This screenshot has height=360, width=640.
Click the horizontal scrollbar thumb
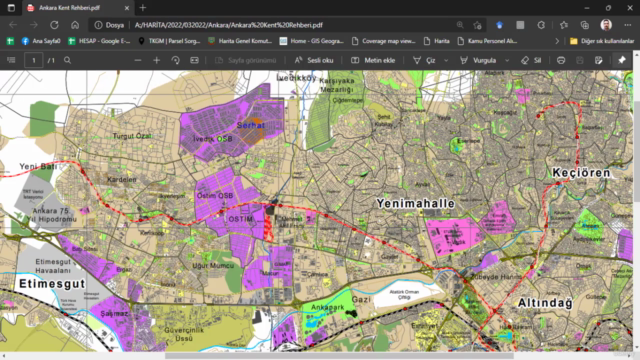coord(339,356)
